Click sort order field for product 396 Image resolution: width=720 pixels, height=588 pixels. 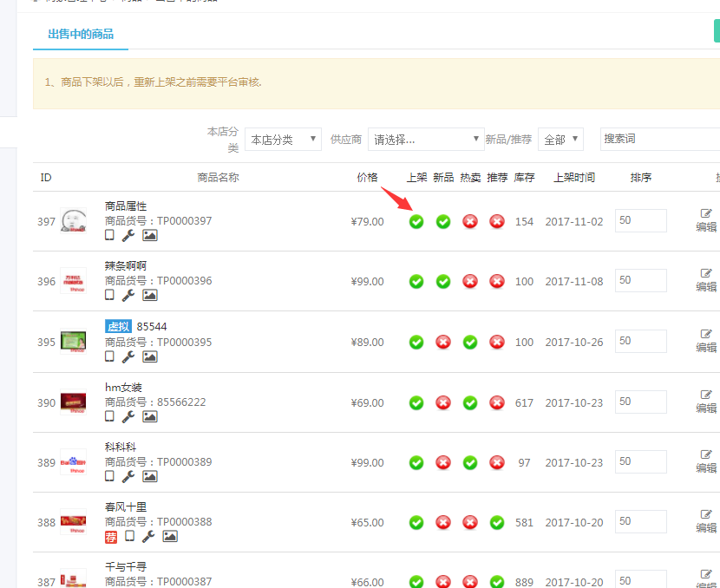[x=640, y=280]
